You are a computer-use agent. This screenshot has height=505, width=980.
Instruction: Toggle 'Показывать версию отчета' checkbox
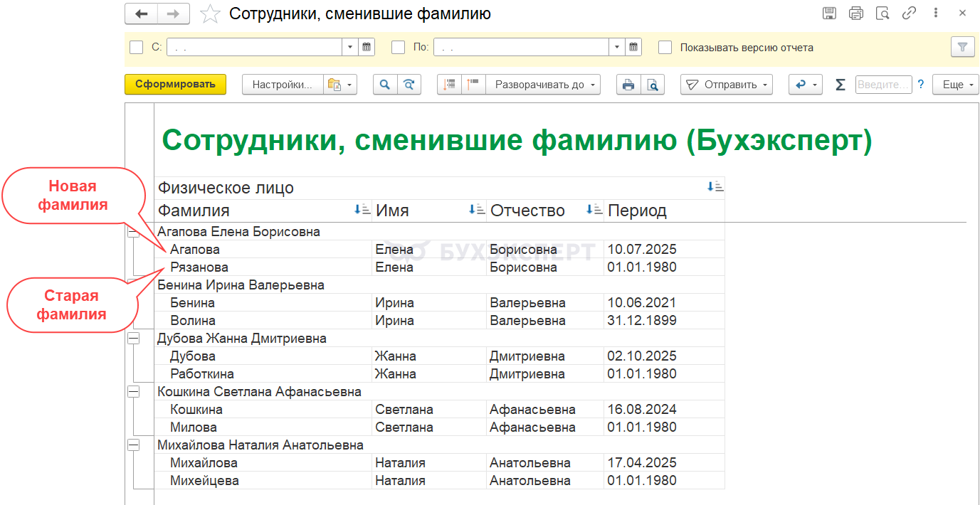665,48
